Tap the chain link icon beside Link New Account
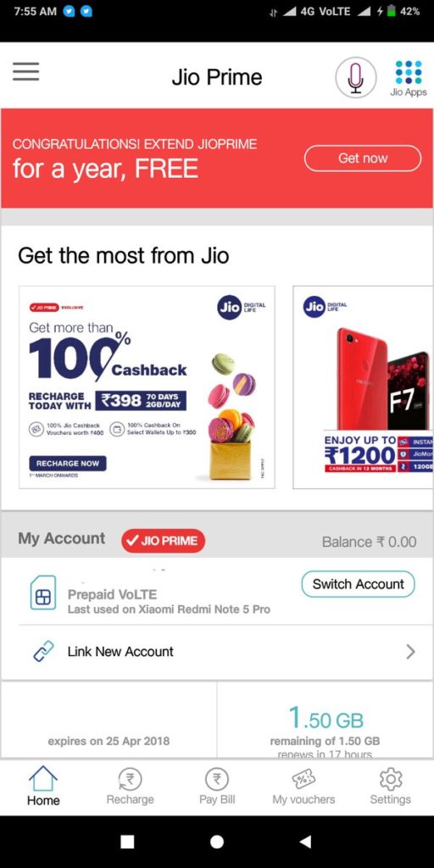434x868 pixels. pos(43,652)
